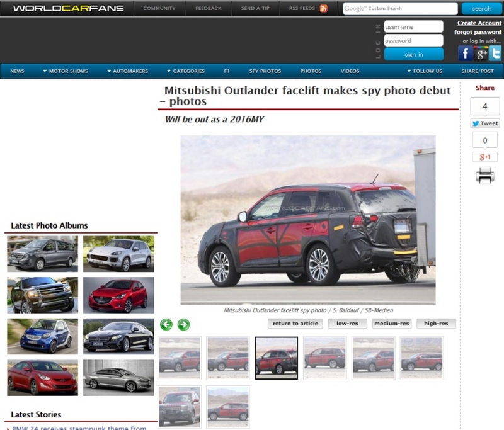Open the BMW Z4 steampunk story link
Image resolution: width=504 pixels, height=430 pixels.
(79, 427)
